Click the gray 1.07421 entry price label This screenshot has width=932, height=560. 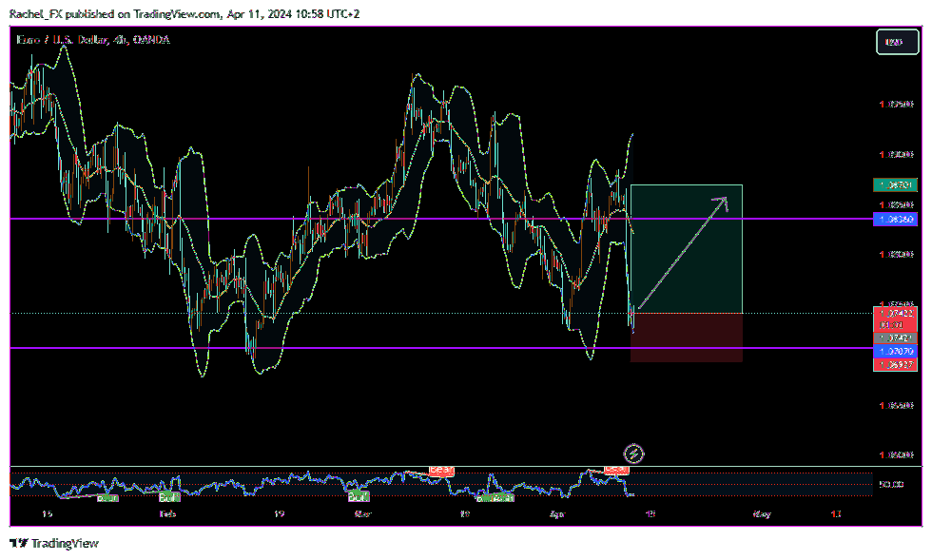pos(895,338)
